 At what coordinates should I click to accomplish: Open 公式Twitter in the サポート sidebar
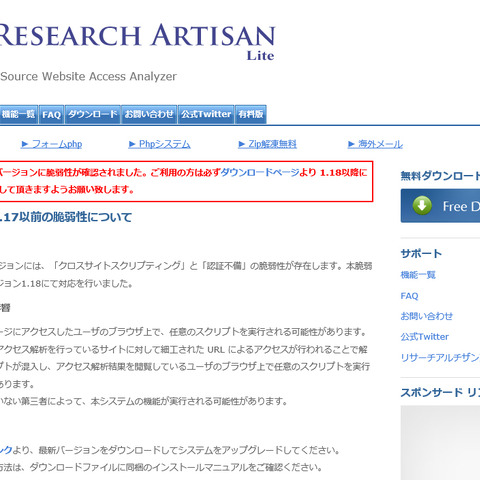pyautogui.click(x=425, y=337)
